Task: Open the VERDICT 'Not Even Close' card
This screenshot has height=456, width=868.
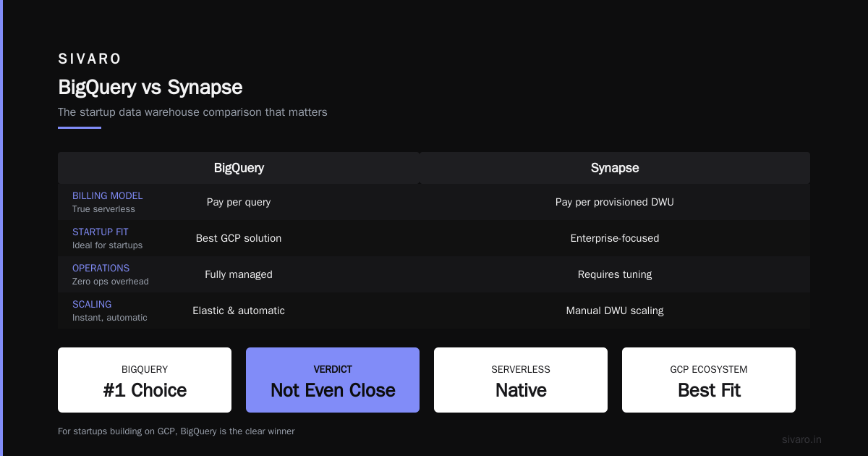Action: pos(333,380)
